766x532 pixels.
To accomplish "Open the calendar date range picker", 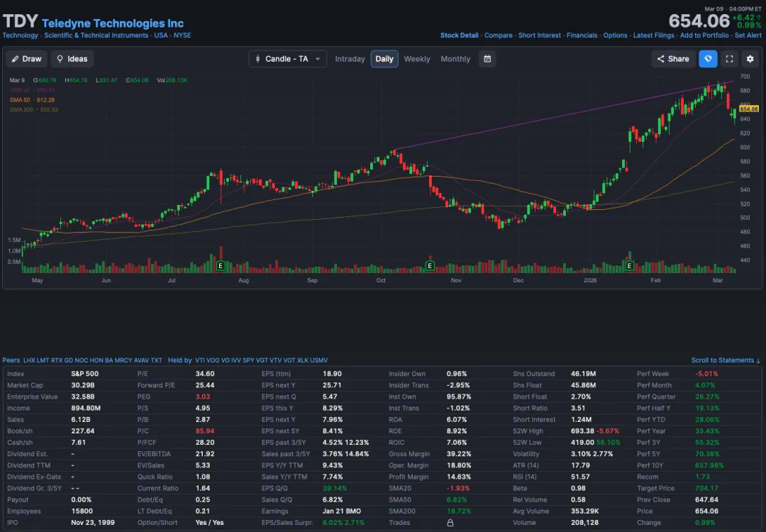I will click(487, 59).
